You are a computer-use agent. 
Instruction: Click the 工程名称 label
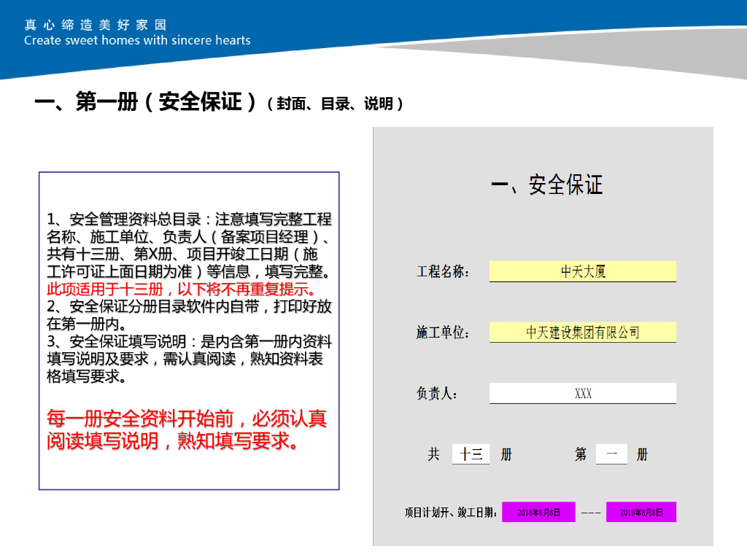(443, 272)
